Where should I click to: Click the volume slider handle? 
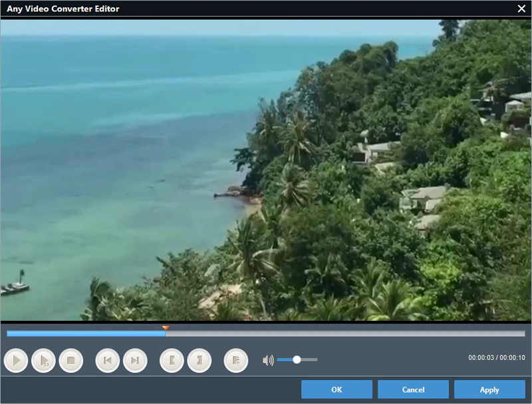point(297,359)
